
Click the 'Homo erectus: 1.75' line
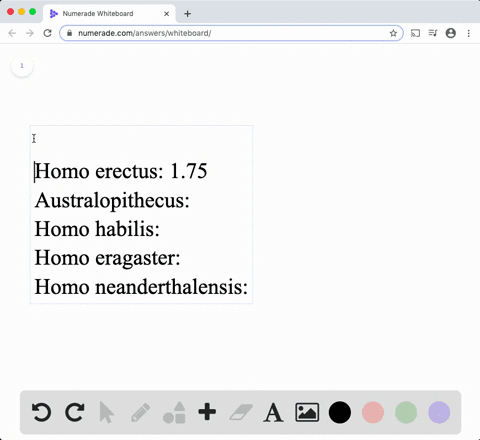coord(121,171)
